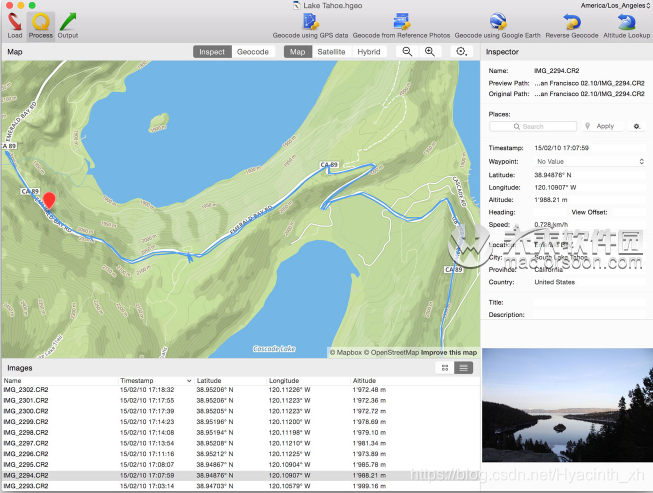This screenshot has height=493, width=653.
Task: Open the Waypoint No Value dropdown
Action: (590, 162)
